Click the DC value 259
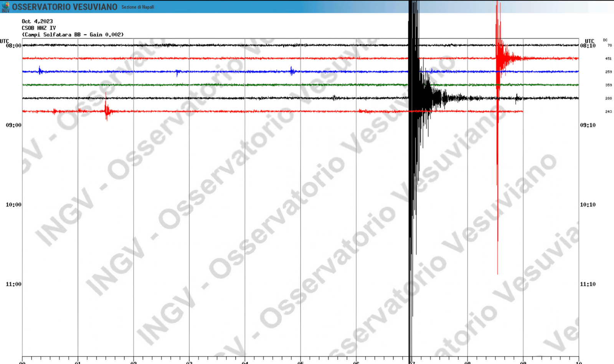 (x=609, y=72)
